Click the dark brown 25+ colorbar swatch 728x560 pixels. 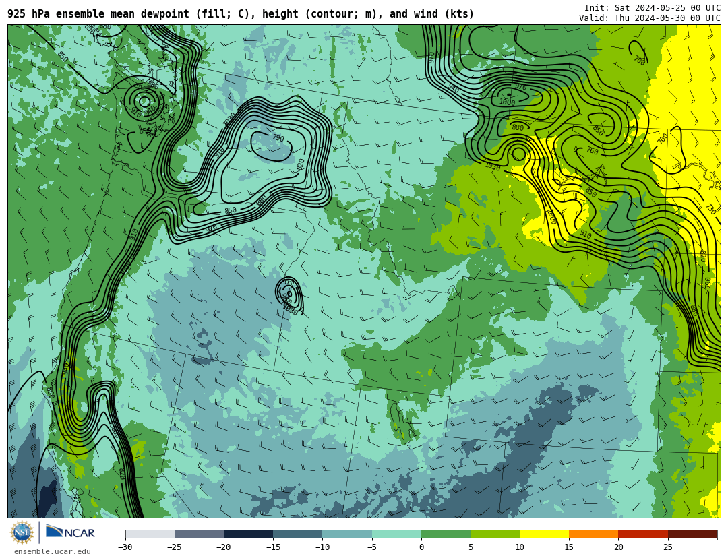point(693,534)
